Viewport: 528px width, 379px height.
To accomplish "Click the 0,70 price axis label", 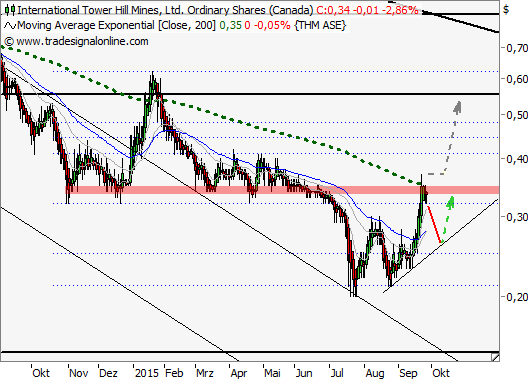I will point(517,48).
